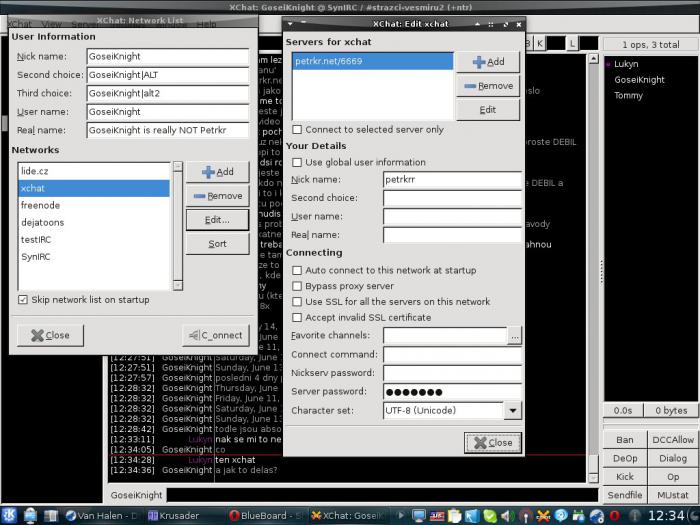
Task: Click the red Opera tray icon
Action: (614, 516)
